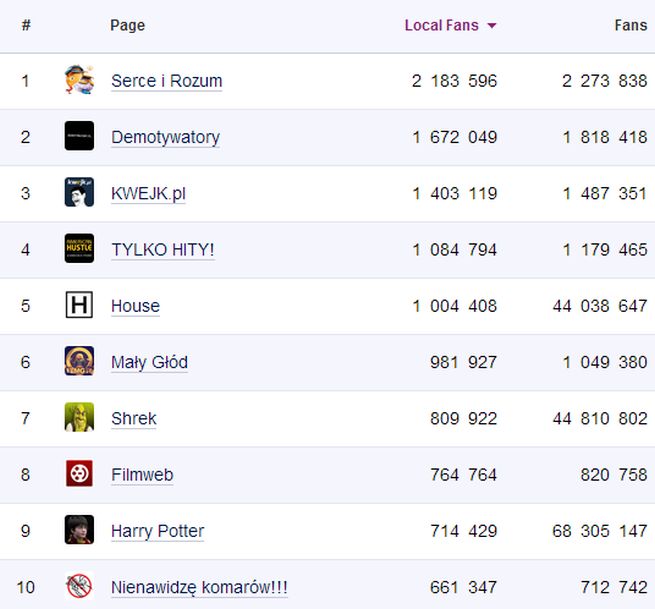Viewport: 655px width, 609px height.
Task: Click the Shrek page icon
Action: coord(79,417)
